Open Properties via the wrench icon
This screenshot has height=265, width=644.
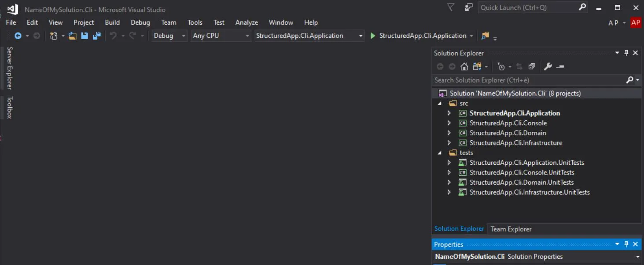click(548, 66)
